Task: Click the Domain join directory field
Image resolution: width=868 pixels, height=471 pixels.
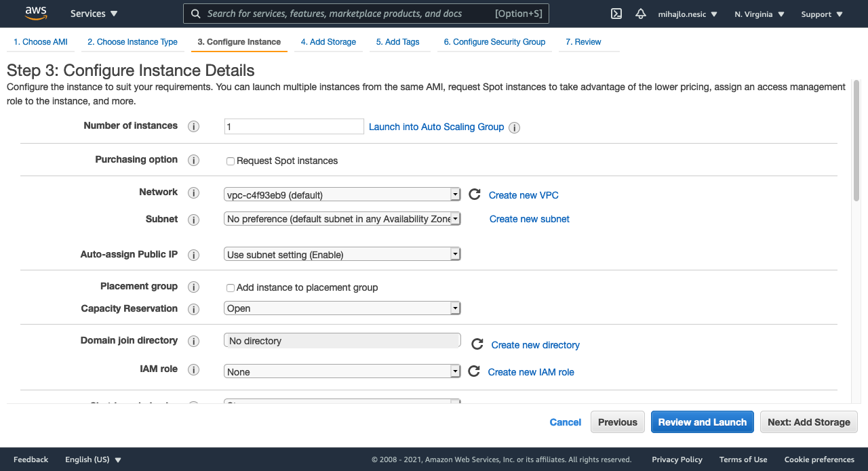Action: [342, 340]
